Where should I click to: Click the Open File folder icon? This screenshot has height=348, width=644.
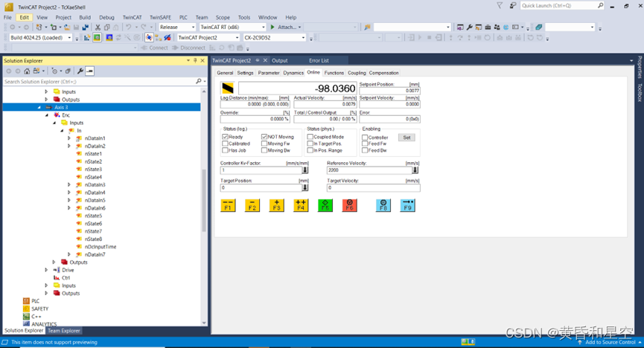coord(67,27)
